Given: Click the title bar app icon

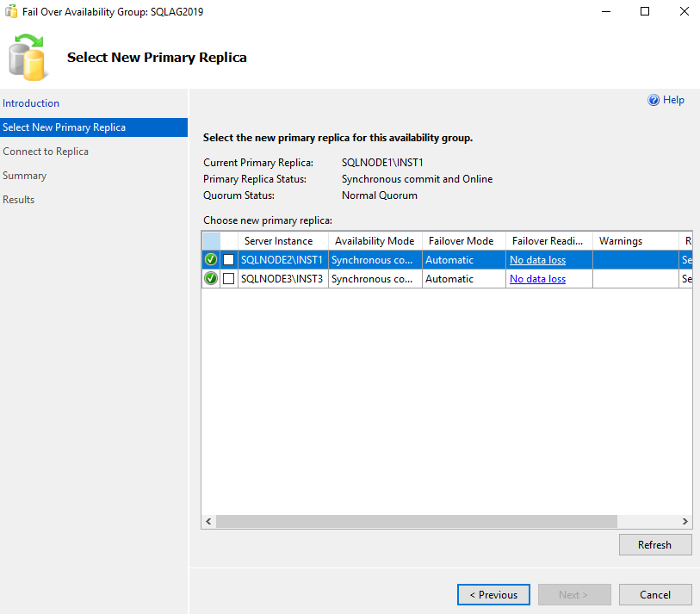Looking at the screenshot, I should (x=11, y=11).
